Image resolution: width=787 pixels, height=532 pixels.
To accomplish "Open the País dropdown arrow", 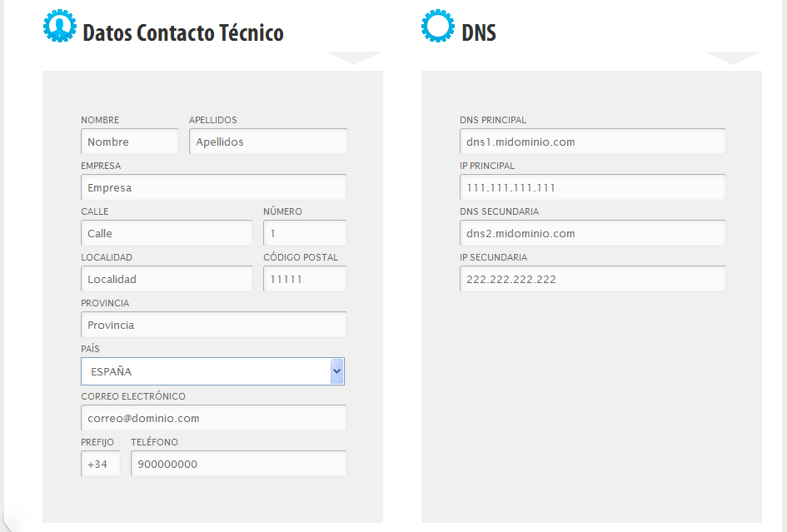I will point(336,371).
